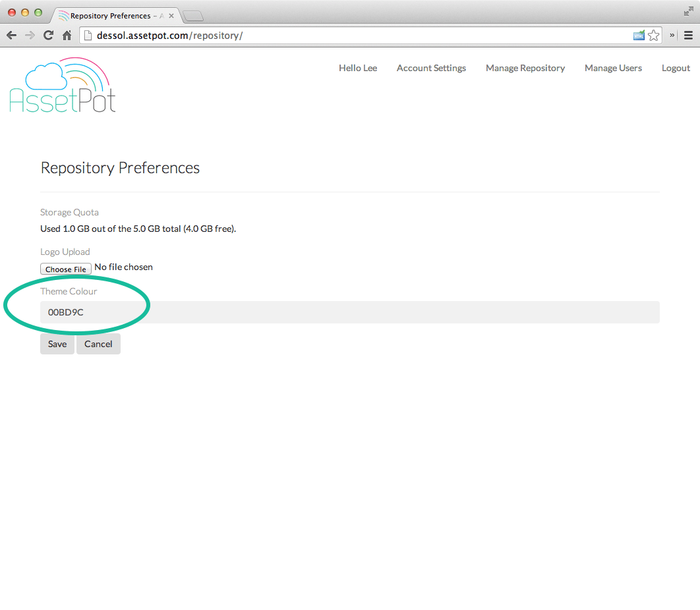Screen dimensions: 700x610
Task: Click the browser back arrow
Action: 12,36
